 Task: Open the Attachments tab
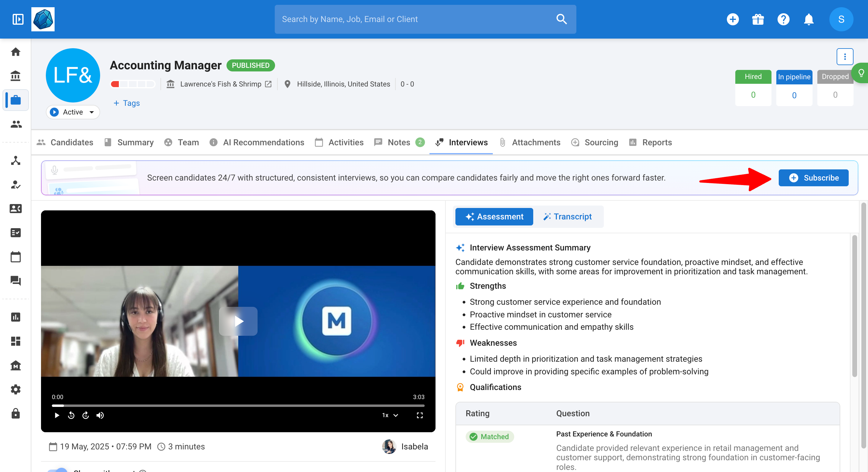click(529, 142)
